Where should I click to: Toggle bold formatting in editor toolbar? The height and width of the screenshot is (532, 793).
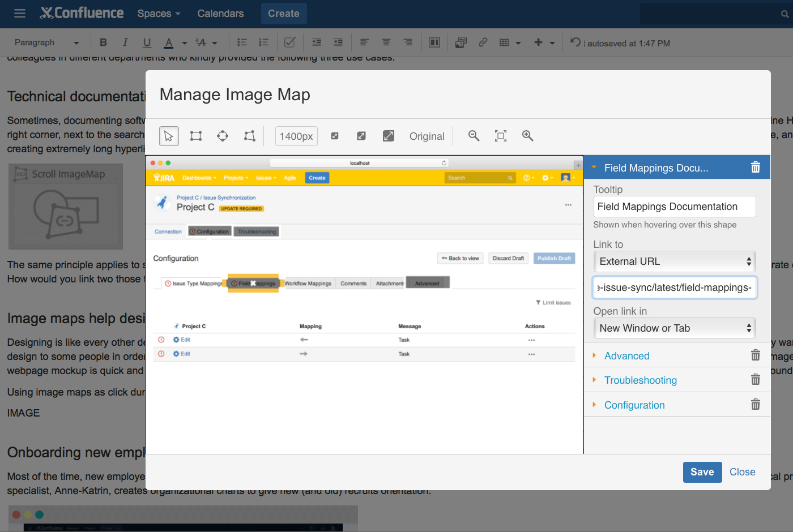103,42
